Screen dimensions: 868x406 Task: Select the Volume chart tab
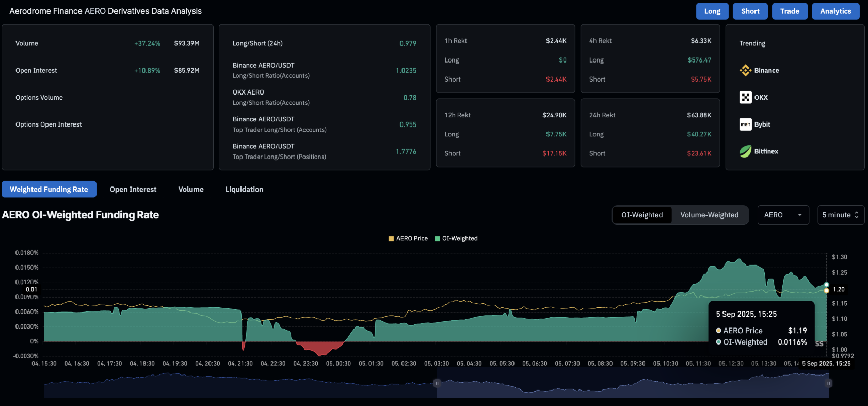[191, 190]
